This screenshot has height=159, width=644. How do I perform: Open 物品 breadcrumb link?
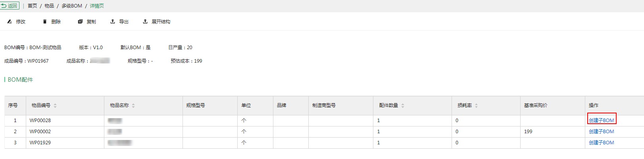[49, 6]
